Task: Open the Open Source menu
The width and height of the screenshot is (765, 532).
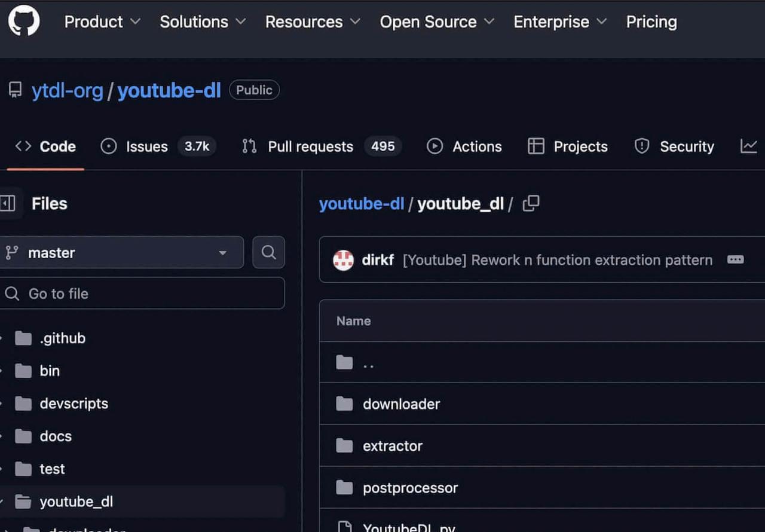Action: pyautogui.click(x=437, y=22)
